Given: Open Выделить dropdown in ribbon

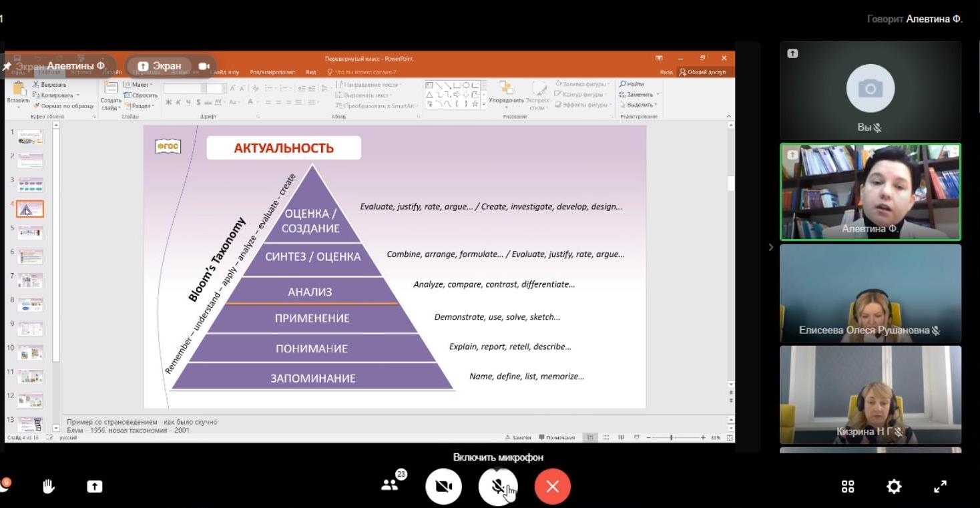Looking at the screenshot, I should [x=639, y=105].
